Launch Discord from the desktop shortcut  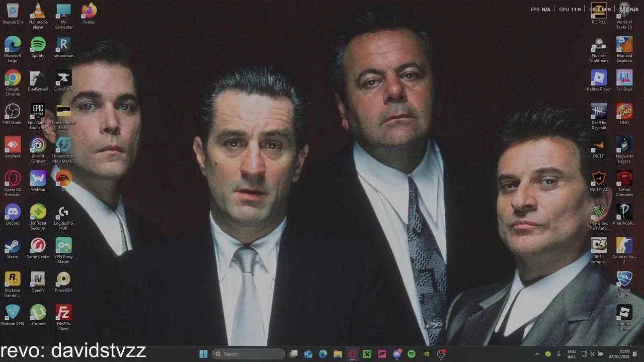tap(13, 215)
